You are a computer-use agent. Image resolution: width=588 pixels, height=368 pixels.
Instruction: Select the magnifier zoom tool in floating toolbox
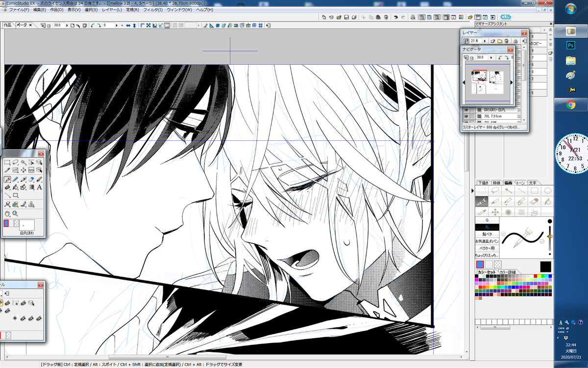(15, 213)
